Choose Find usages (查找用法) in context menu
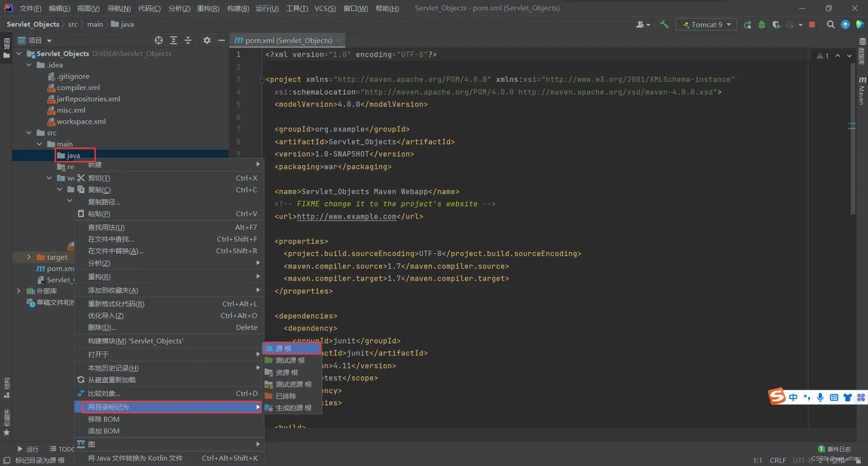Screen dimensions: 868x466 (169, 227)
